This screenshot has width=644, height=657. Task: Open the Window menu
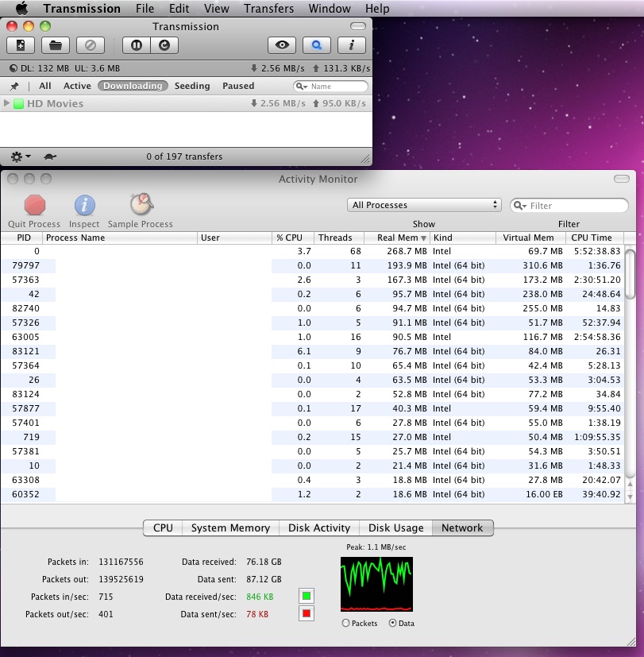330,9
